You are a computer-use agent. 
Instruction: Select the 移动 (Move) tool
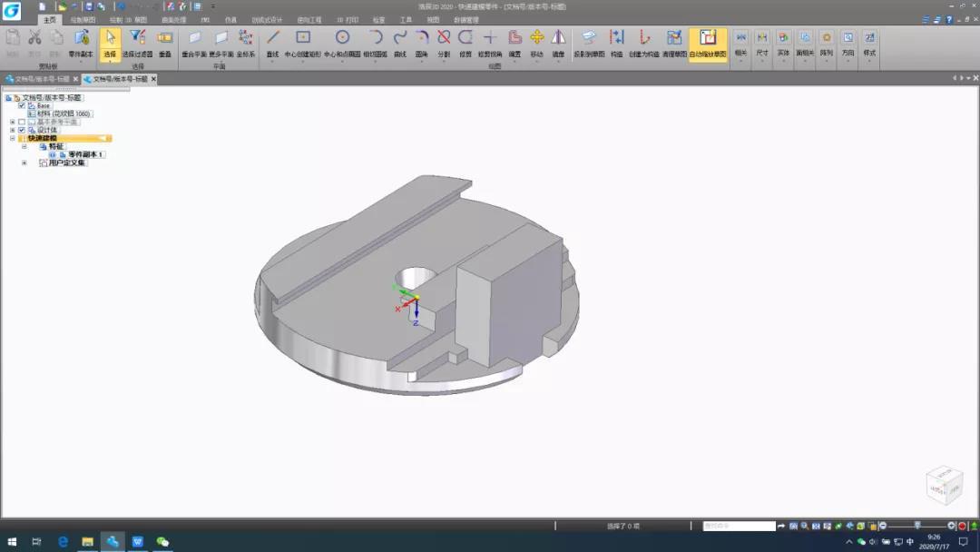pos(537,44)
